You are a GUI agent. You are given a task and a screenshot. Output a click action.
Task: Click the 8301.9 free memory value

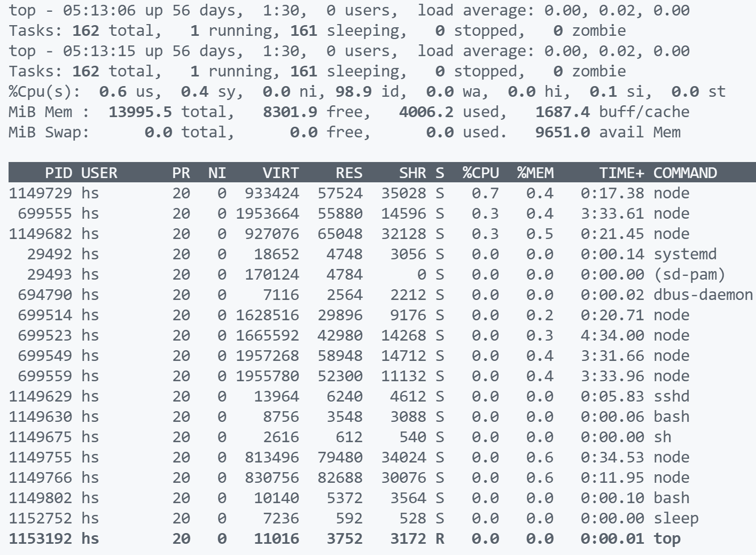290,112
